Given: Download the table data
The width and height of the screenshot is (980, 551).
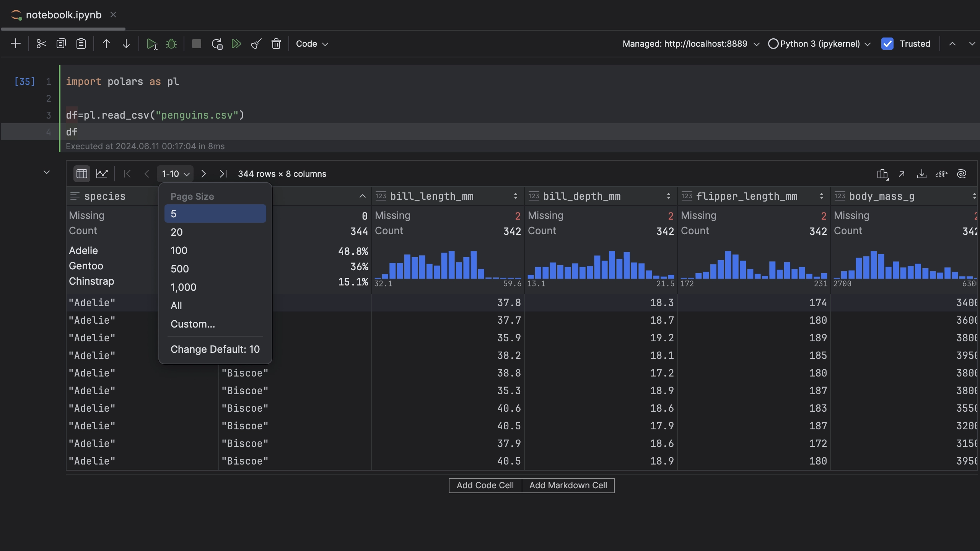Looking at the screenshot, I should click(x=921, y=174).
